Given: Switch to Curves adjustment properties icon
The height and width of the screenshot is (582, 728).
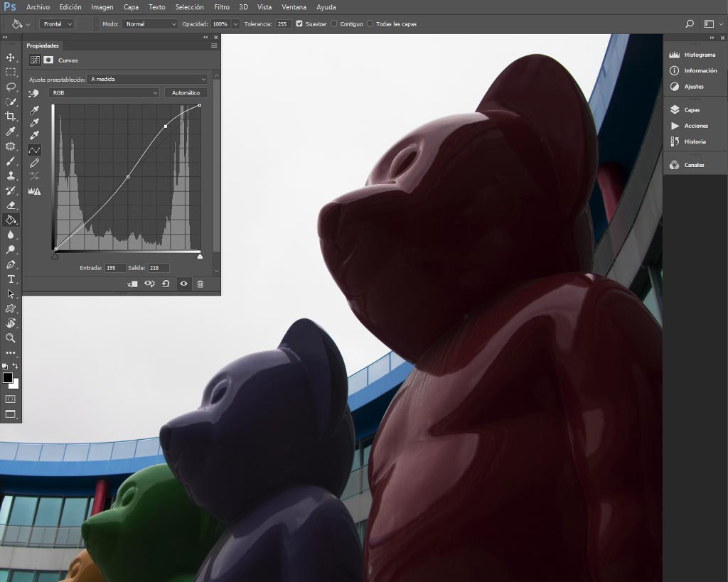Looking at the screenshot, I should [x=35, y=60].
